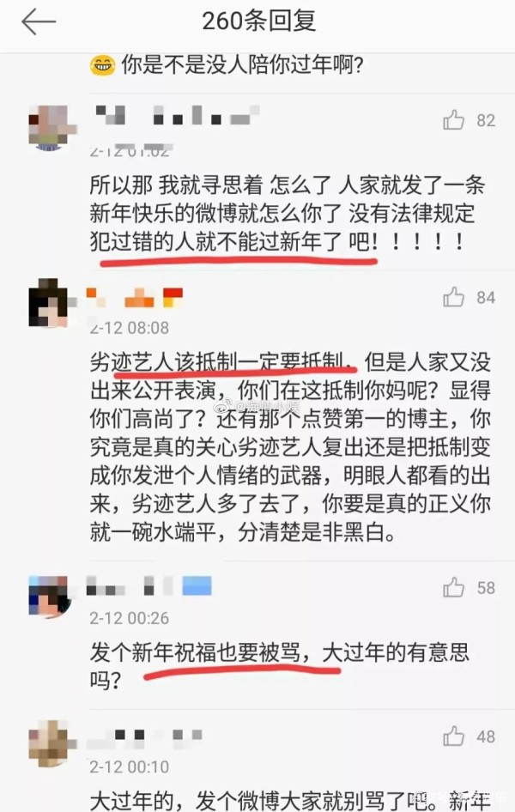Tap the 84 like count number

[486, 298]
